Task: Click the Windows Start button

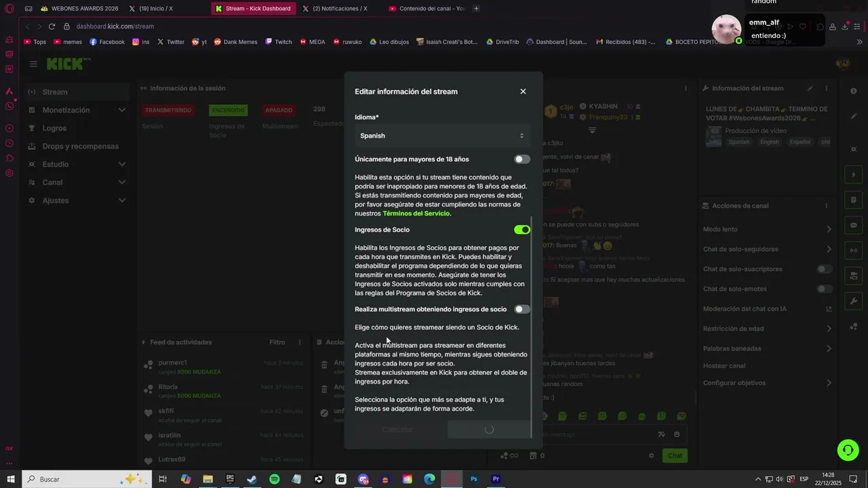Action: point(11,479)
